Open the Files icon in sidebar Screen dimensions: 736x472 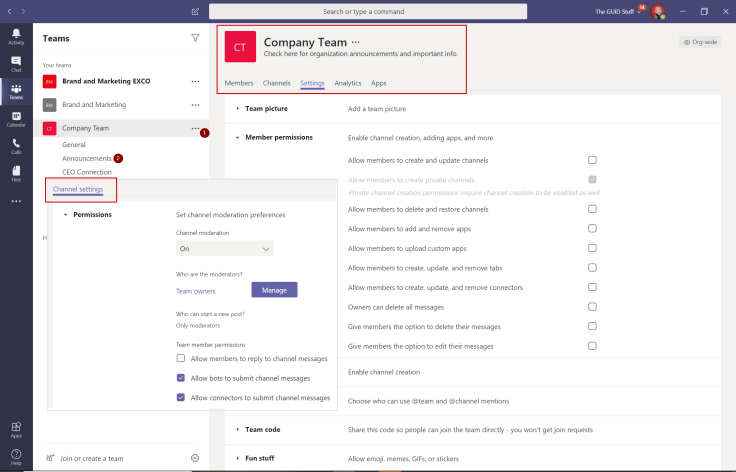[x=16, y=173]
